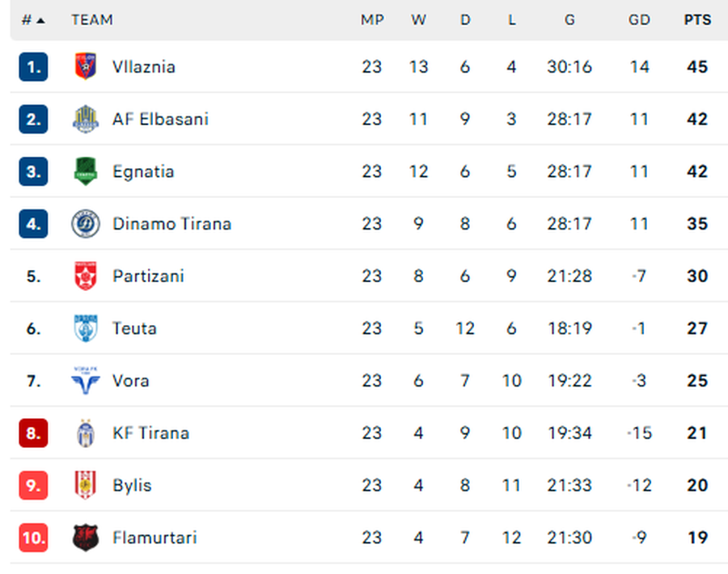Click the red position badge of KF Tirana
This screenshot has height=574, width=728.
tap(32, 433)
